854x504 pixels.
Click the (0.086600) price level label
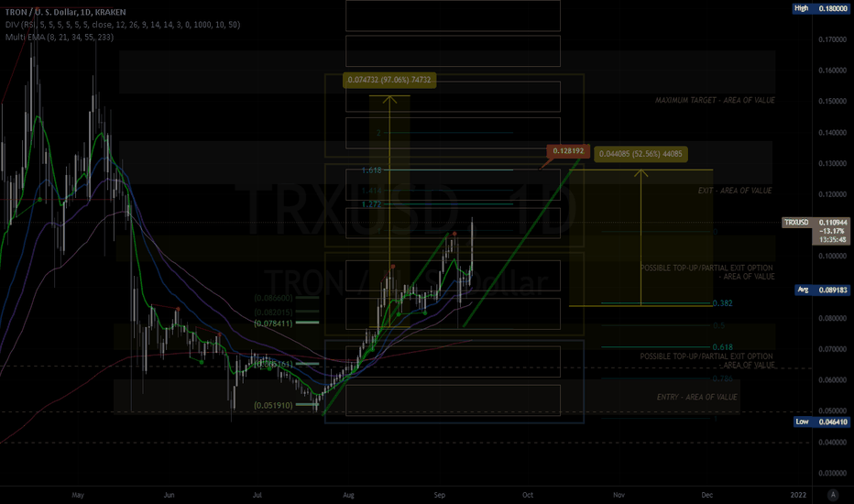coord(273,298)
